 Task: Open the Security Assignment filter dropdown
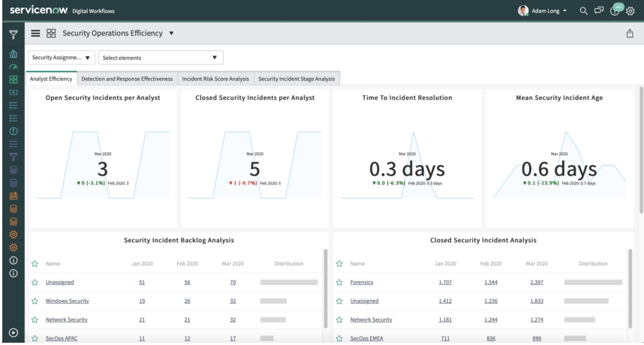[62, 57]
